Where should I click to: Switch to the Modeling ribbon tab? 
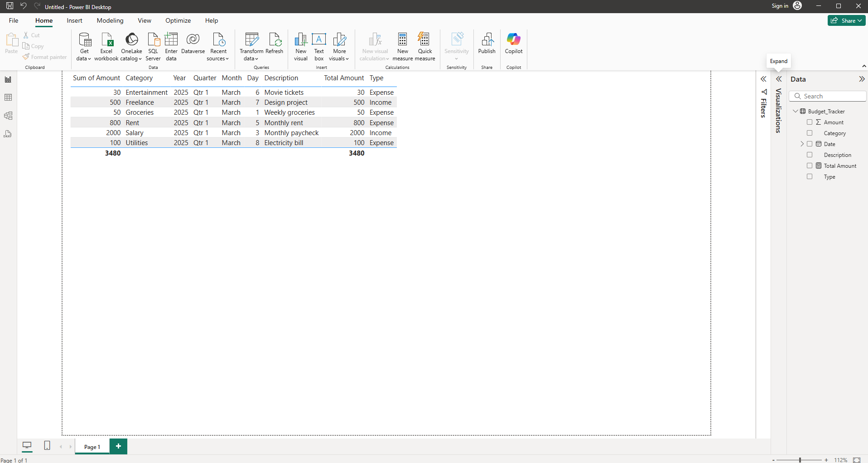click(110, 20)
